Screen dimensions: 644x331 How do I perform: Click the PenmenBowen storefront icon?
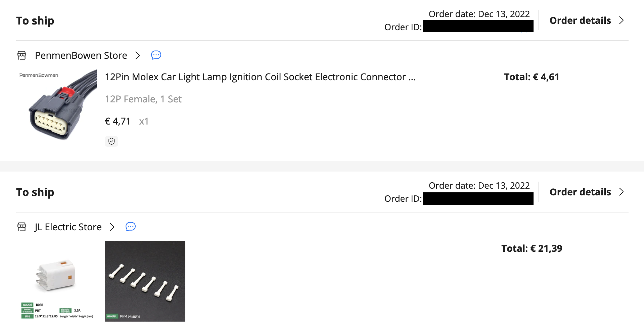22,55
